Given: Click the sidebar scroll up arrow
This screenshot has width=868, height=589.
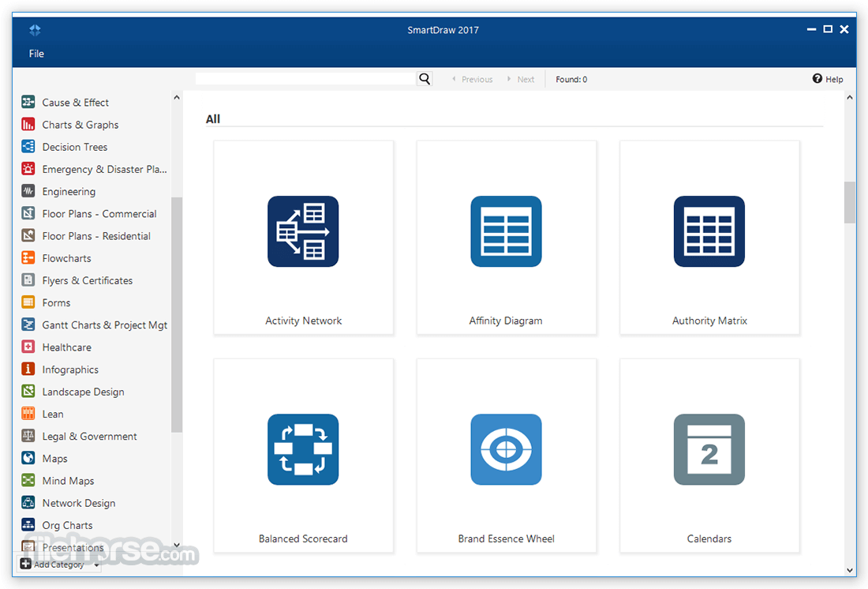Looking at the screenshot, I should coord(177,98).
